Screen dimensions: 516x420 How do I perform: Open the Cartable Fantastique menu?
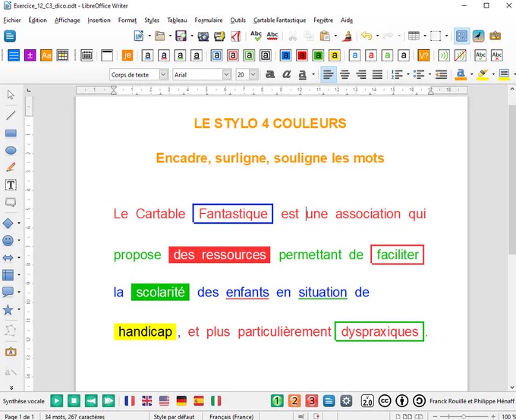click(x=279, y=20)
